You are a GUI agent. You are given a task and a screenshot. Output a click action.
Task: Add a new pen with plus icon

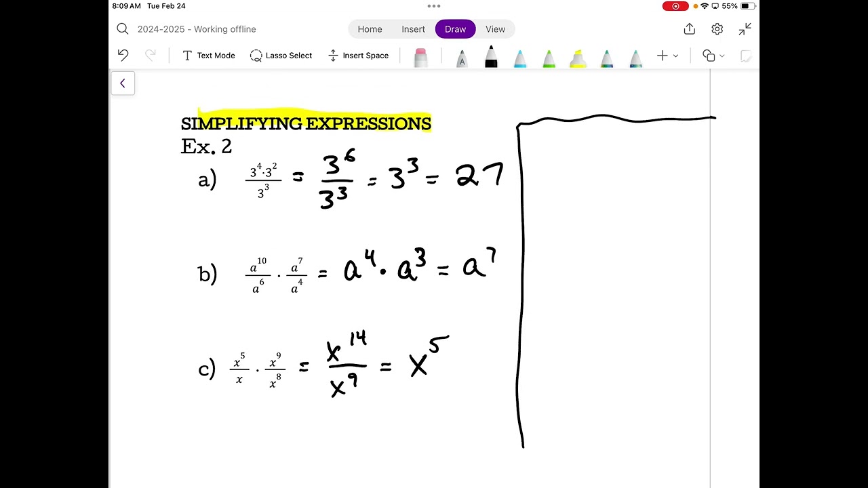(x=663, y=56)
